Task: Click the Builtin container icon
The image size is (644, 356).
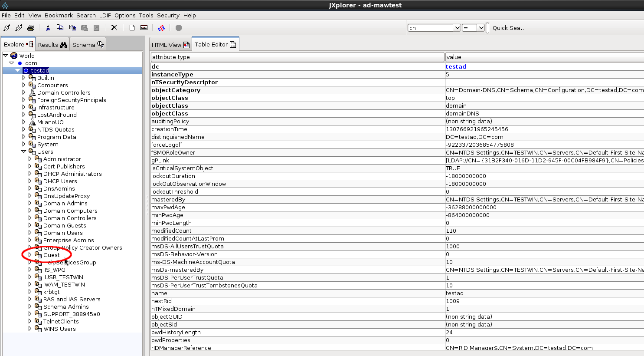Action: 32,78
